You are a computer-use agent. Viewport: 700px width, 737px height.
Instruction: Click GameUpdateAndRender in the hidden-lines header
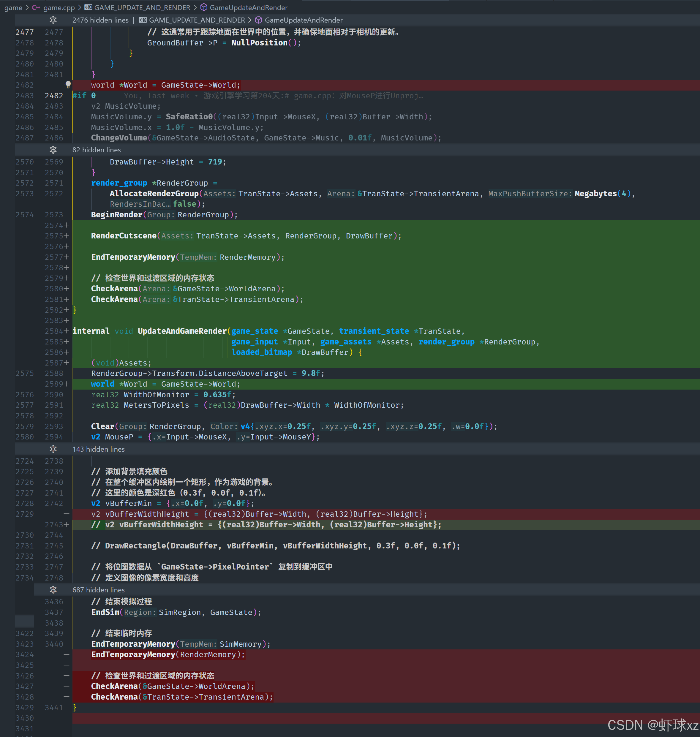[303, 20]
